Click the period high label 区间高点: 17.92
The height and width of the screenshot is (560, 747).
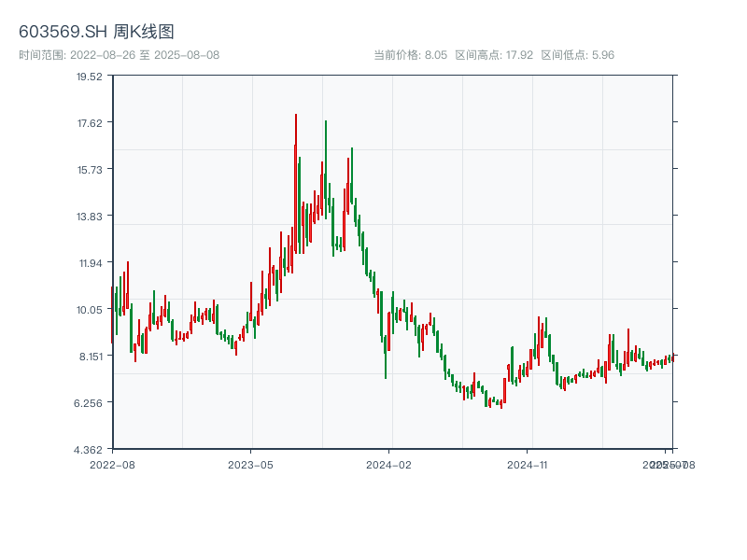[494, 55]
